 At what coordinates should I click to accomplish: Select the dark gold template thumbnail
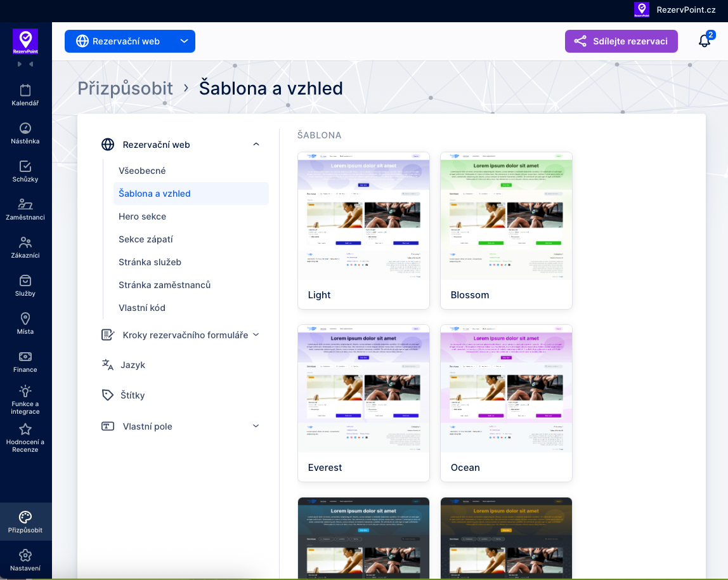point(506,538)
